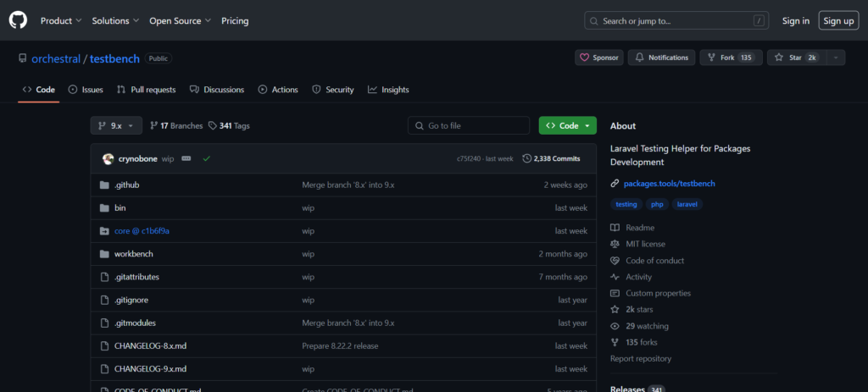Viewport: 868px width, 392px height.
Task: Toggle Notifications bell button
Action: pos(662,58)
